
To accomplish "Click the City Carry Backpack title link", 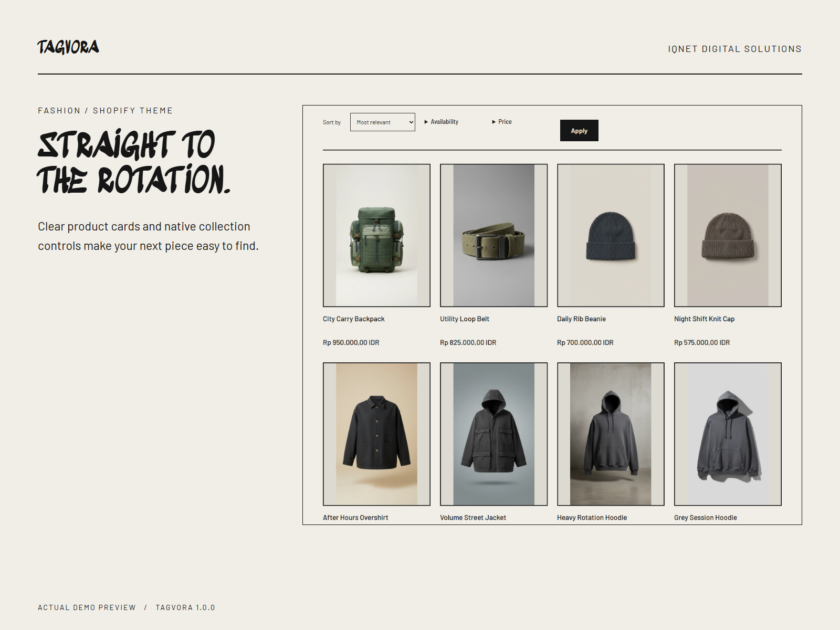I will [354, 319].
